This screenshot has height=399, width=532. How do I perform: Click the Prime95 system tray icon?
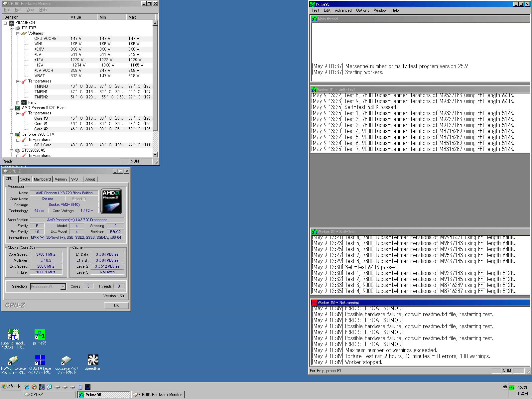point(512,388)
